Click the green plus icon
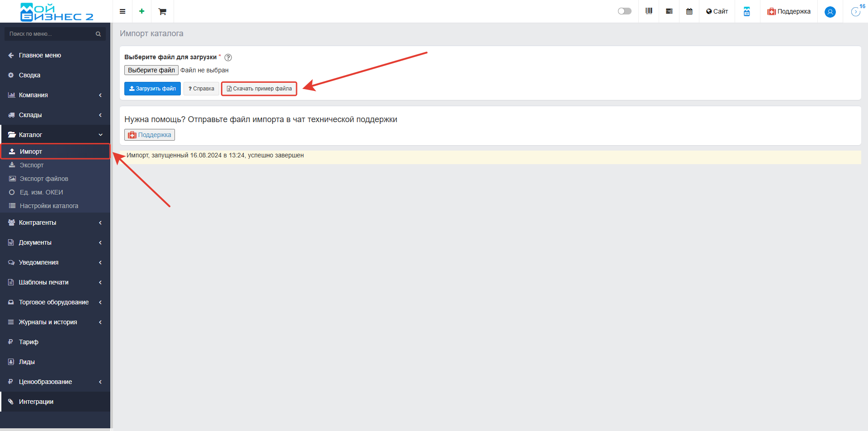Image resolution: width=868 pixels, height=431 pixels. coord(142,11)
